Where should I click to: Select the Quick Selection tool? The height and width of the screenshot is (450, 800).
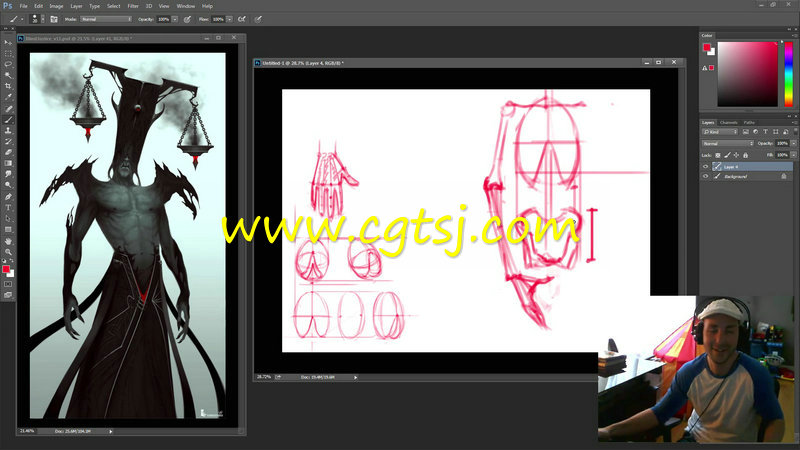8,76
